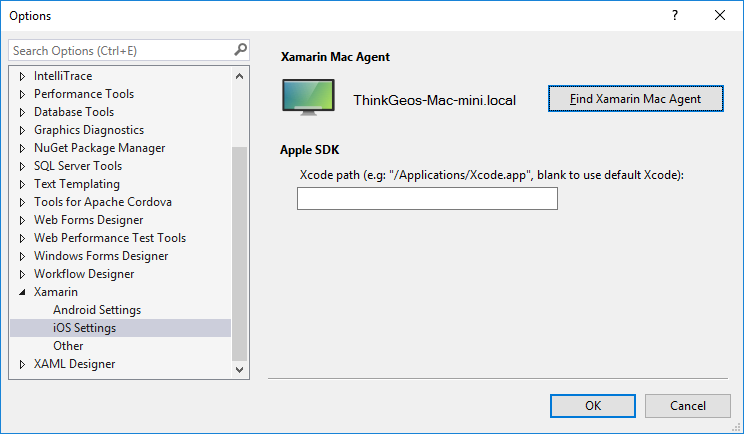Open Tools for Apache Cordova options
744x434 pixels.
pyautogui.click(x=103, y=202)
